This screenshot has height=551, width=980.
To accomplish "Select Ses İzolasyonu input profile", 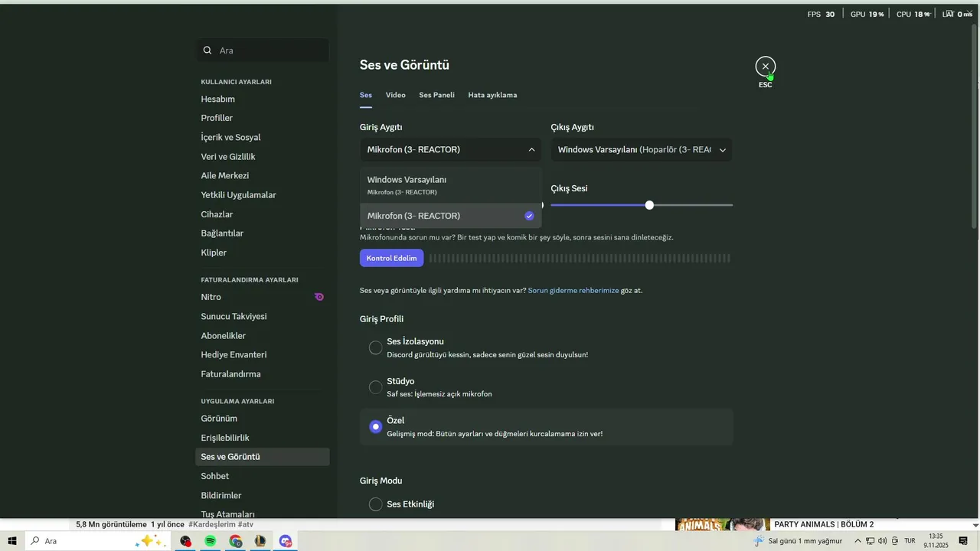I will [375, 348].
